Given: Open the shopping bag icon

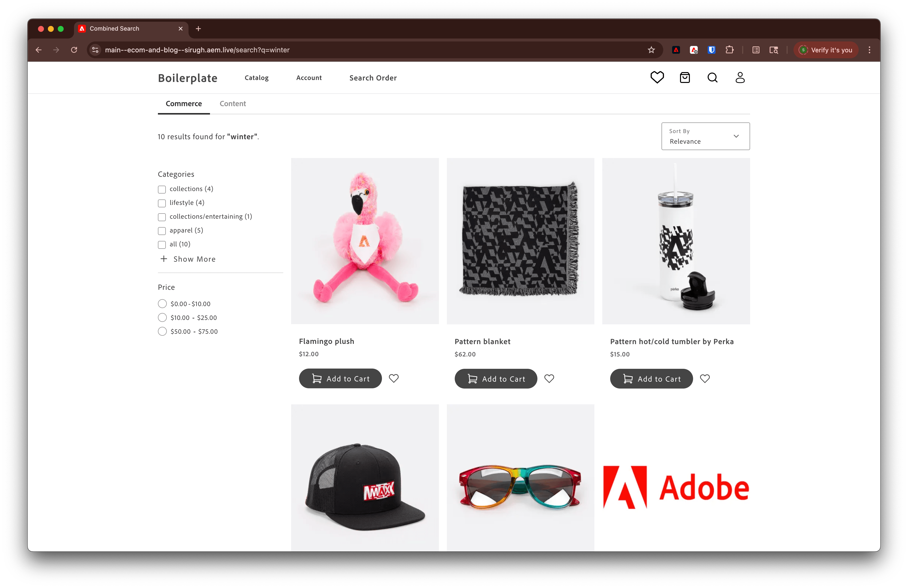Looking at the screenshot, I should pyautogui.click(x=684, y=78).
